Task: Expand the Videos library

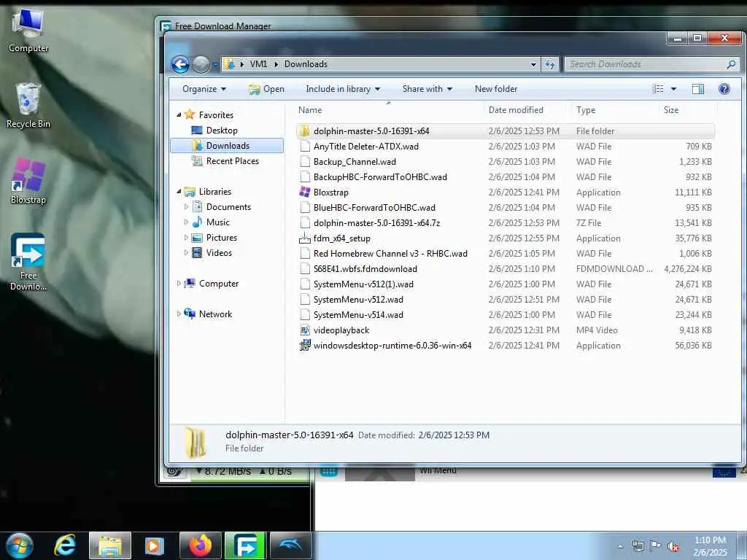Action: 186,253
